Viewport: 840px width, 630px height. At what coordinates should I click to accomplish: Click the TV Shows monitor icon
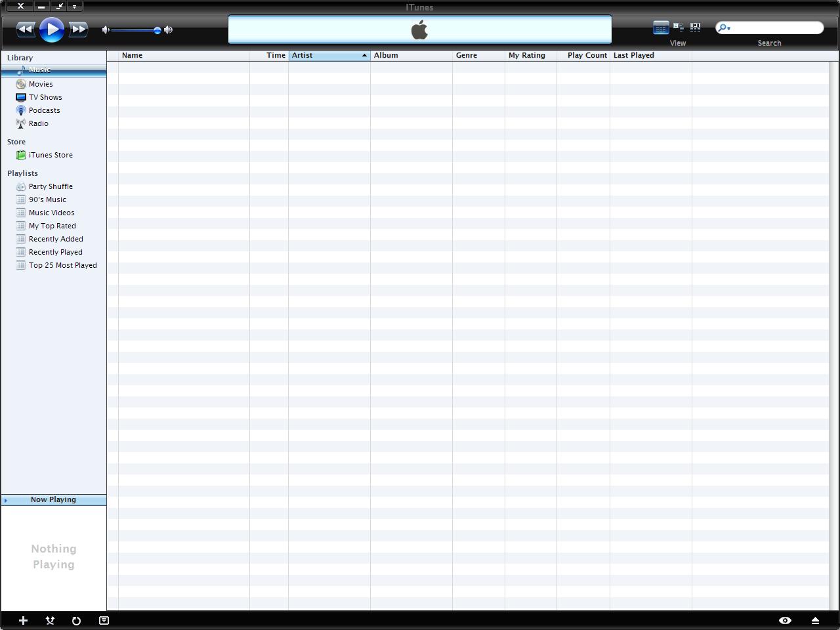21,97
